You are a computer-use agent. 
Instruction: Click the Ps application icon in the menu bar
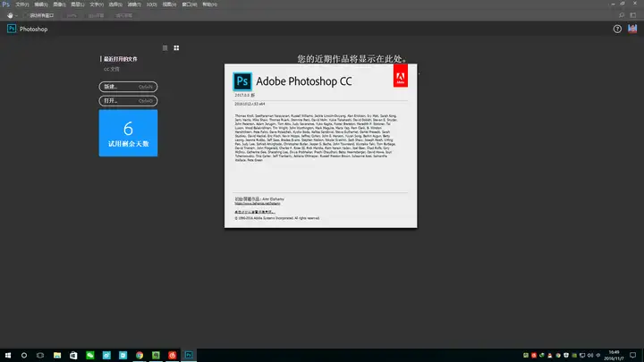(x=5, y=4)
